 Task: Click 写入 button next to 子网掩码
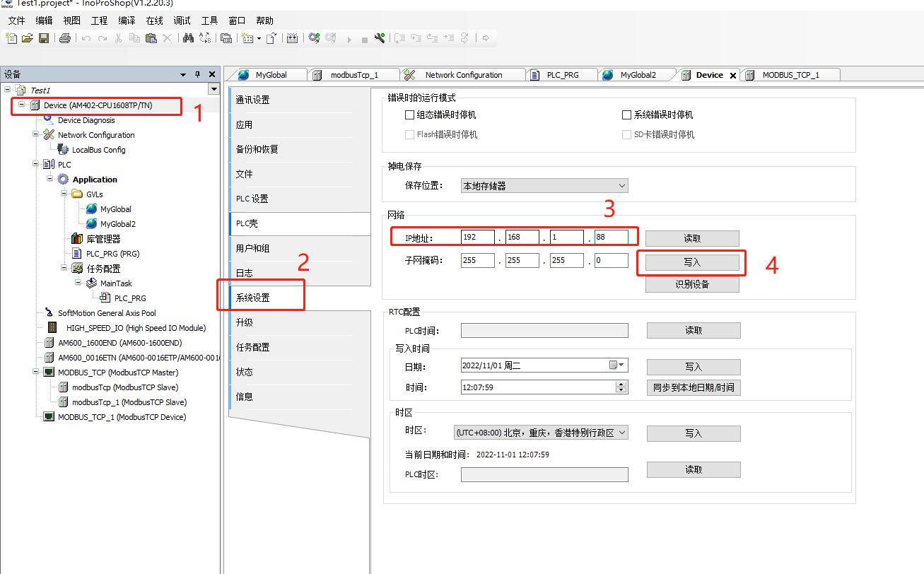pos(692,262)
